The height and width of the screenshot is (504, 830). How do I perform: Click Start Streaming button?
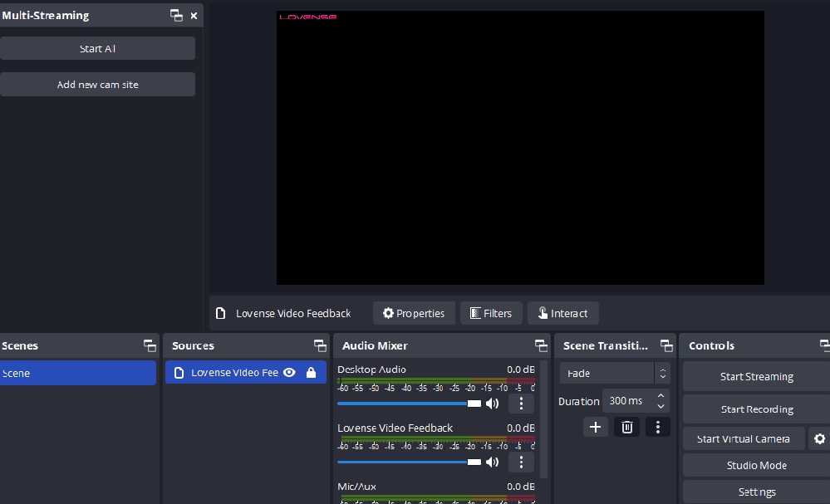coord(755,376)
